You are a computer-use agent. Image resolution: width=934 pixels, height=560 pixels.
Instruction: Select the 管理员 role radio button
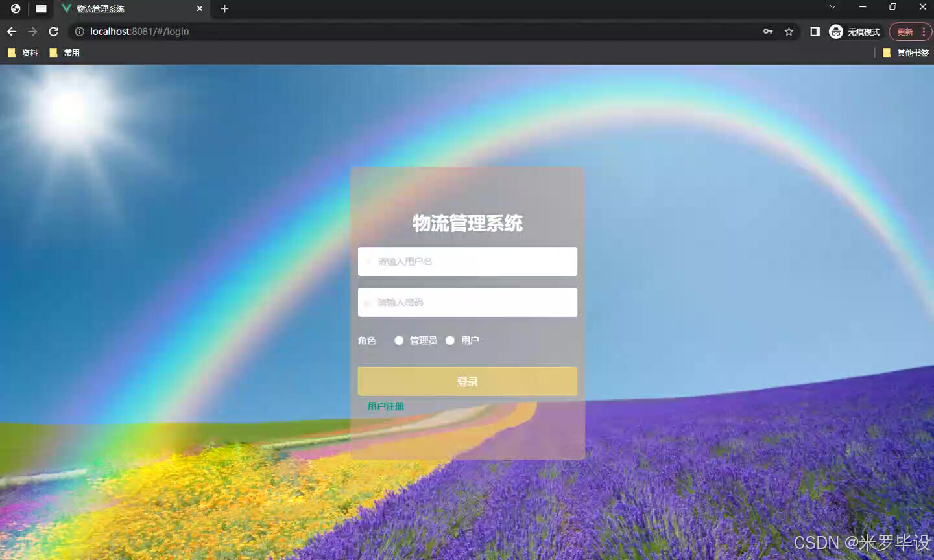coord(399,340)
